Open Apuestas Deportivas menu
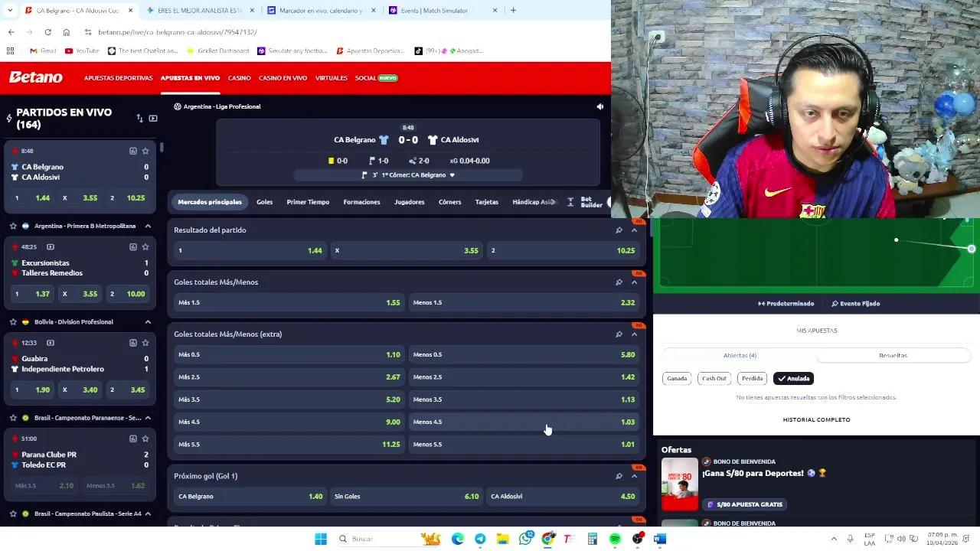This screenshot has width=980, height=551. coord(118,78)
